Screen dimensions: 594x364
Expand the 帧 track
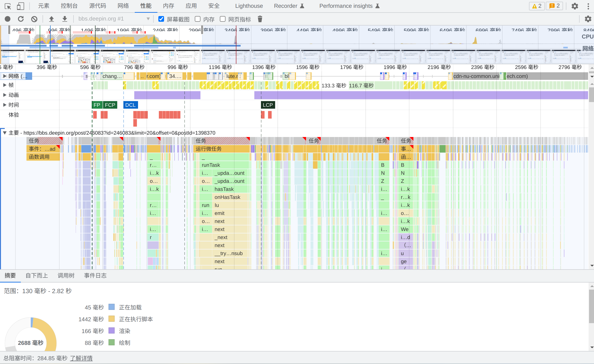pos(4,85)
